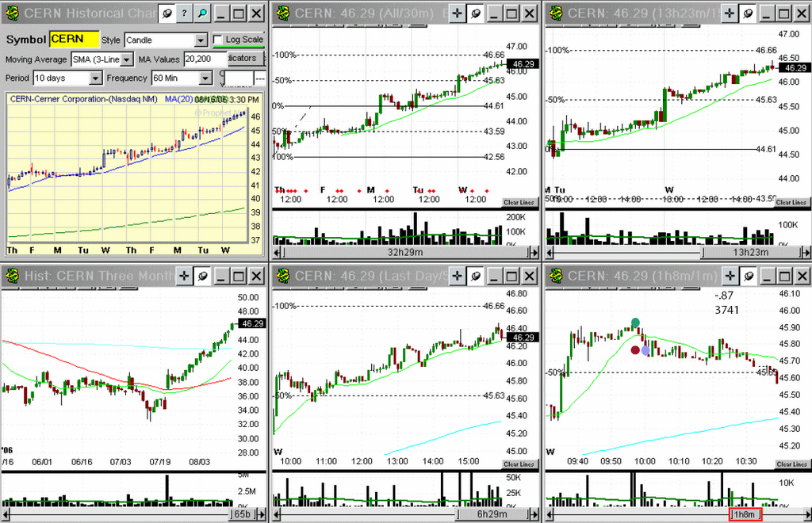Click the 65b scrollbar thumb
This screenshot has height=523, width=812.
coord(243,514)
